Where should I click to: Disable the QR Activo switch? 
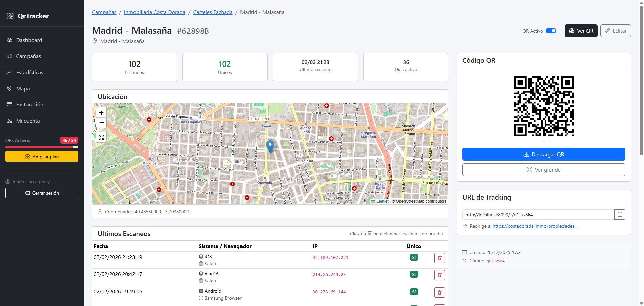pyautogui.click(x=551, y=31)
